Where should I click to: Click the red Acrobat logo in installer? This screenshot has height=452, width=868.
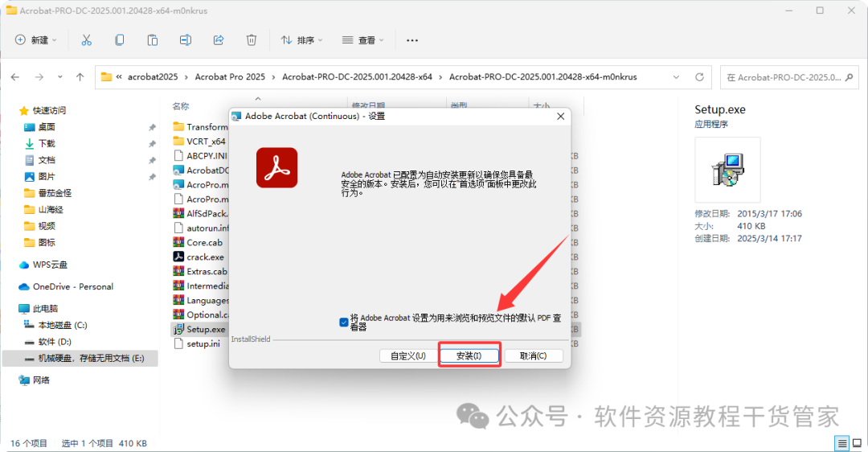(x=276, y=168)
